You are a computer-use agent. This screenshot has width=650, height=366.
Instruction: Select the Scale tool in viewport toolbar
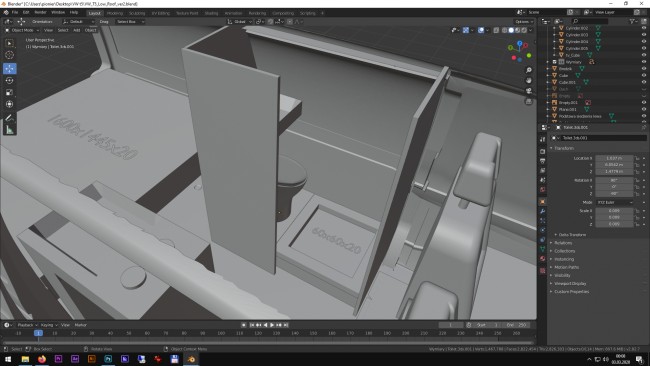tap(10, 92)
